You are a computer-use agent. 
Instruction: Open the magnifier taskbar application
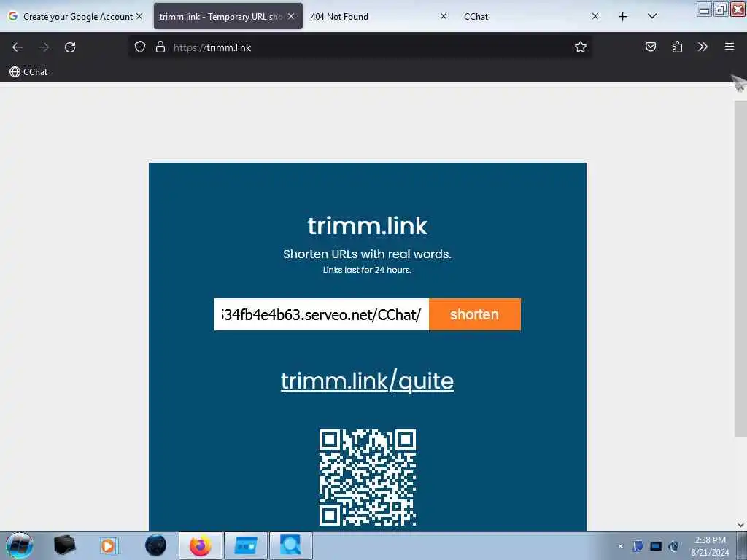coord(290,545)
